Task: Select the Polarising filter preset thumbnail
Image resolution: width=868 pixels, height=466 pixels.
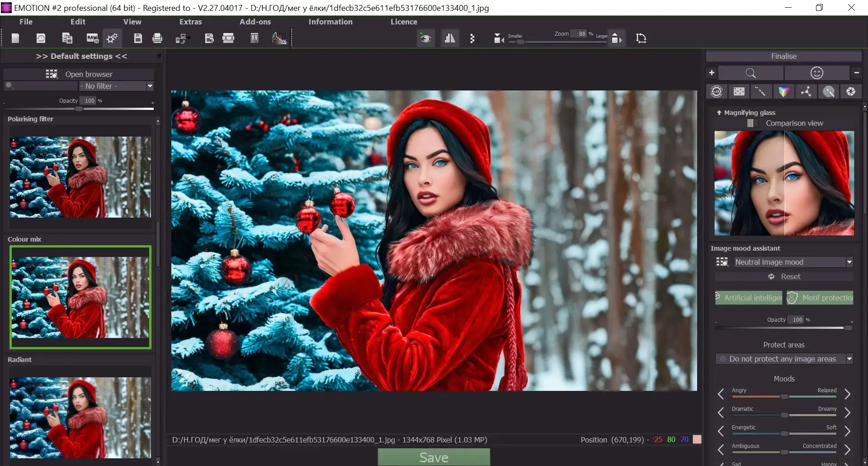Action: click(80, 177)
